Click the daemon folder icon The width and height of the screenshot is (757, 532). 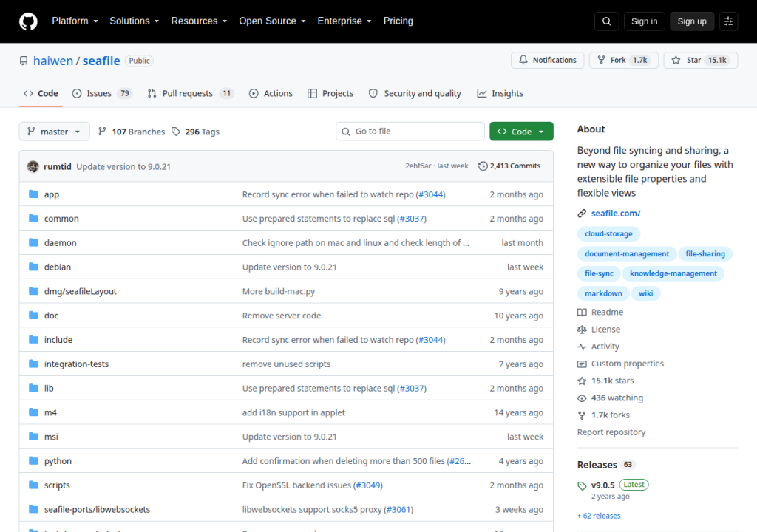[33, 242]
